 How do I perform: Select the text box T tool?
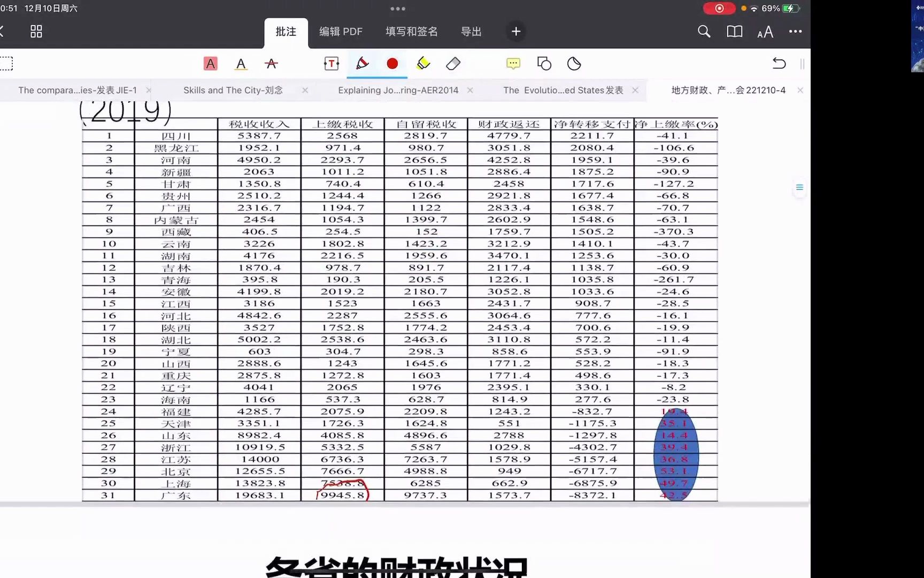pyautogui.click(x=332, y=64)
